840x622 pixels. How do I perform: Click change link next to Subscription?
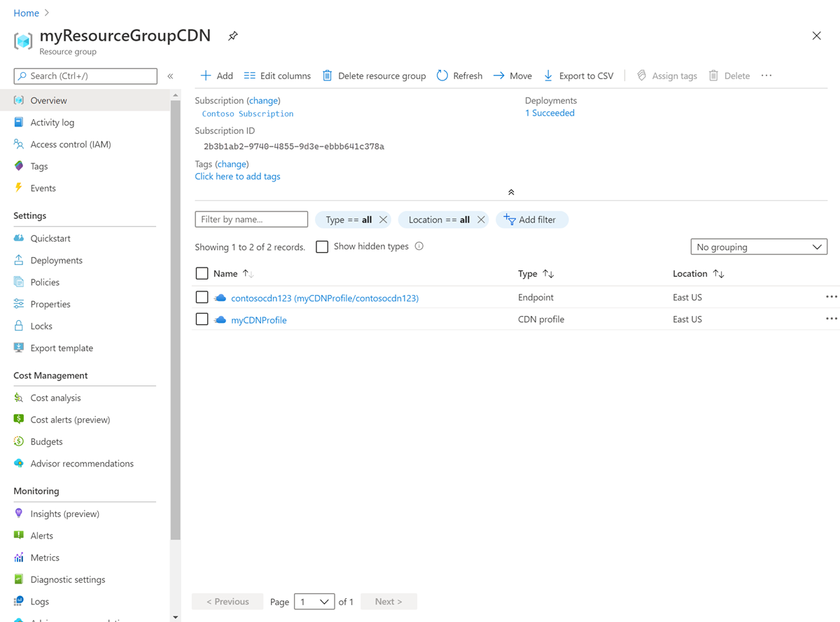pos(264,101)
